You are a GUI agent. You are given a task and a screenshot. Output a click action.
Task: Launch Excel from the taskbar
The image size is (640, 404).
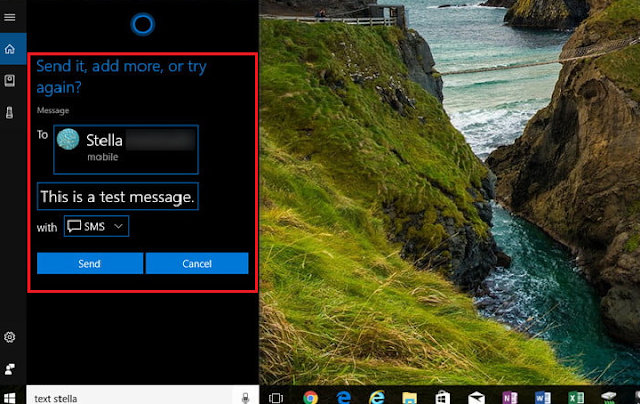(576, 397)
